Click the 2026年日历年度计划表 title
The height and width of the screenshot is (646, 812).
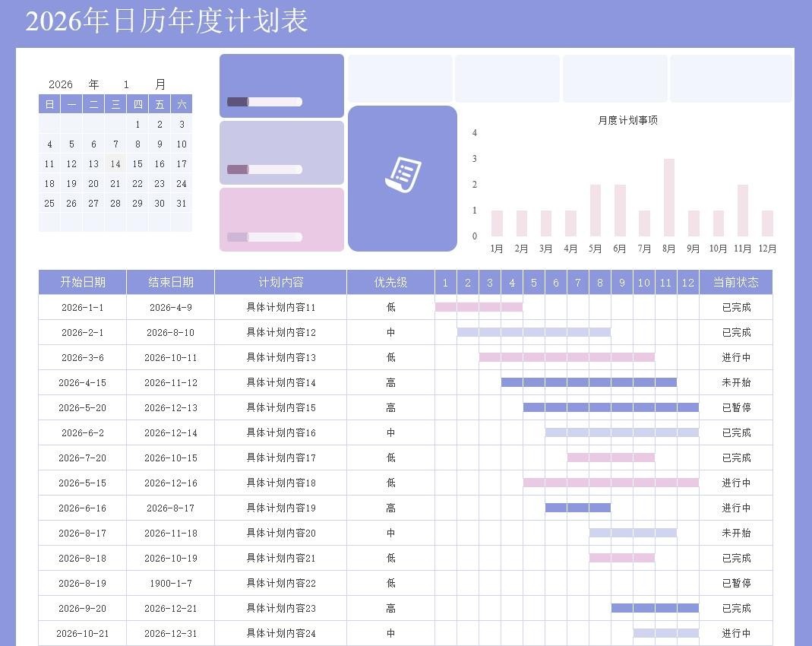[167, 21]
